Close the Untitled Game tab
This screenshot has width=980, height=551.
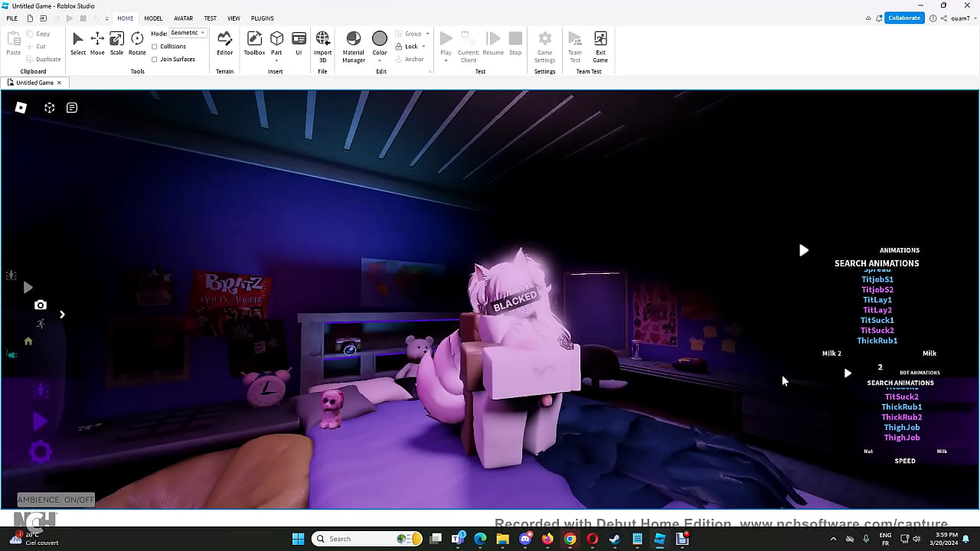[59, 83]
